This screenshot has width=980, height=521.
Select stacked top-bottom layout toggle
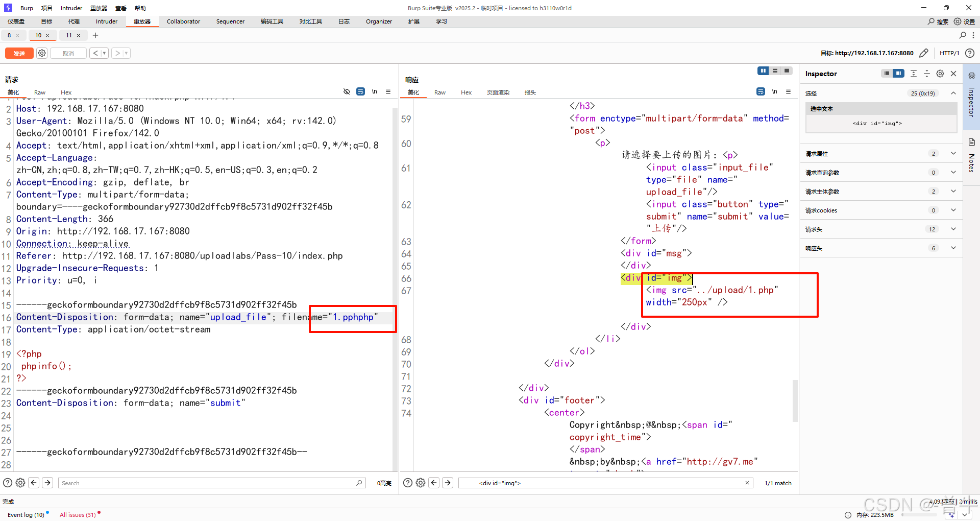(x=775, y=70)
